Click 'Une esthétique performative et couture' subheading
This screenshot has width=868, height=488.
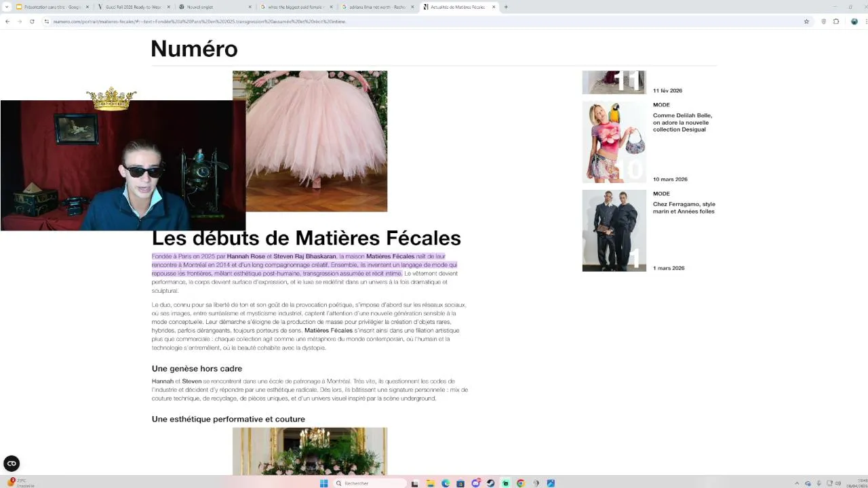[x=229, y=419]
